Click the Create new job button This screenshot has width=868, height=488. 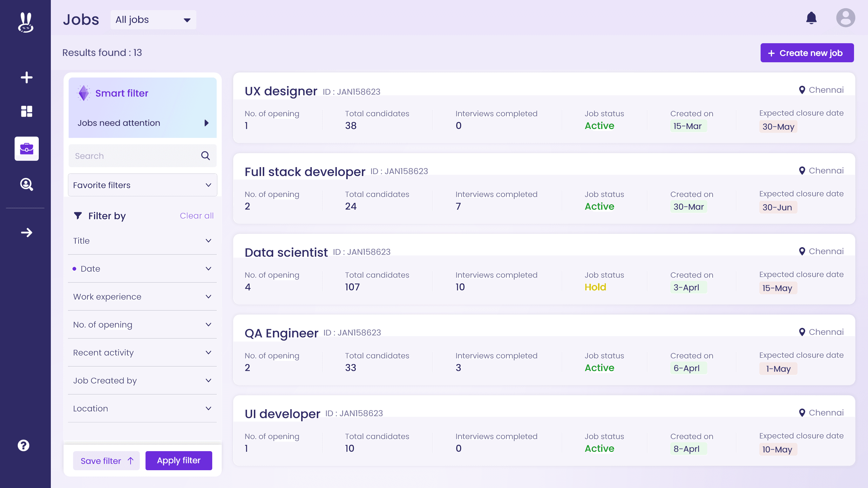807,53
